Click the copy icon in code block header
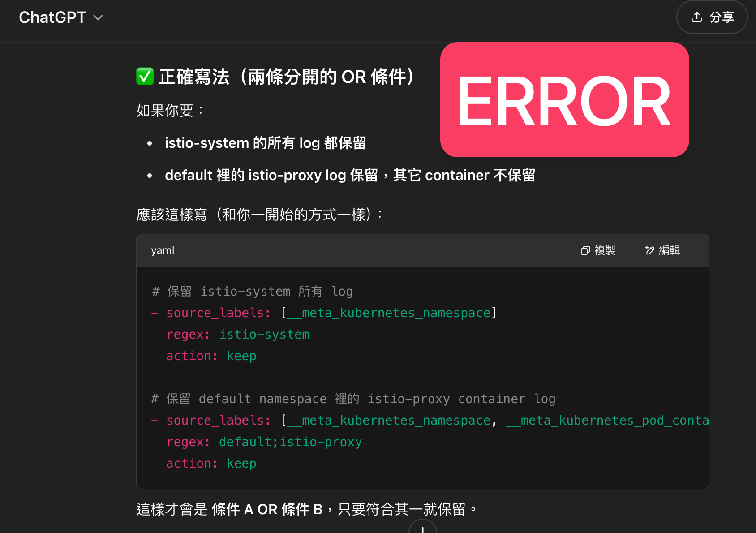This screenshot has height=533, width=756. click(x=585, y=250)
